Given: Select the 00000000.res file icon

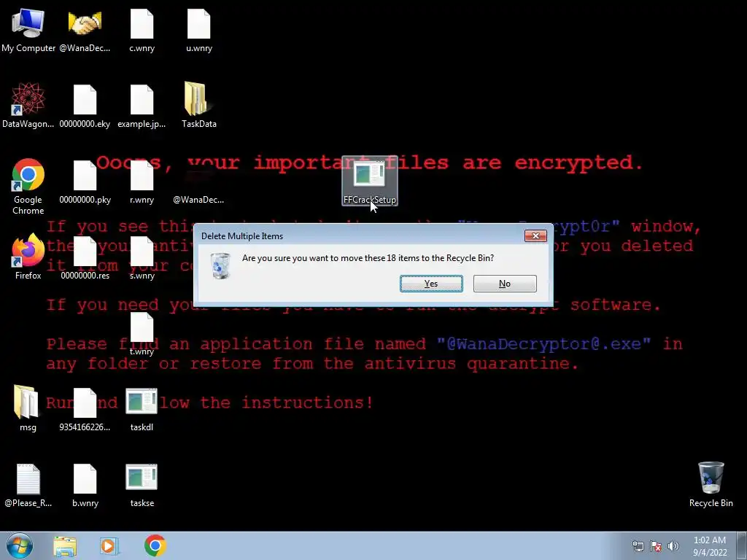Looking at the screenshot, I should tap(85, 257).
